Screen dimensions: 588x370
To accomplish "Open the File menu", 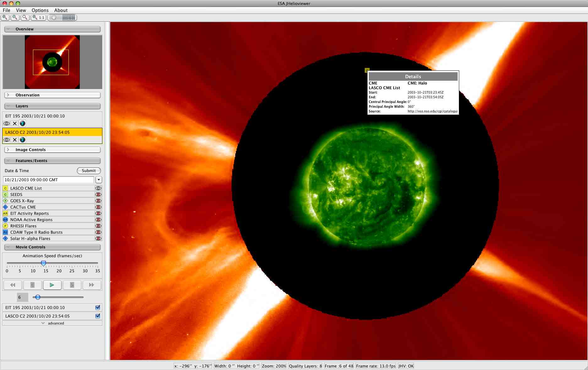I will (x=7, y=10).
